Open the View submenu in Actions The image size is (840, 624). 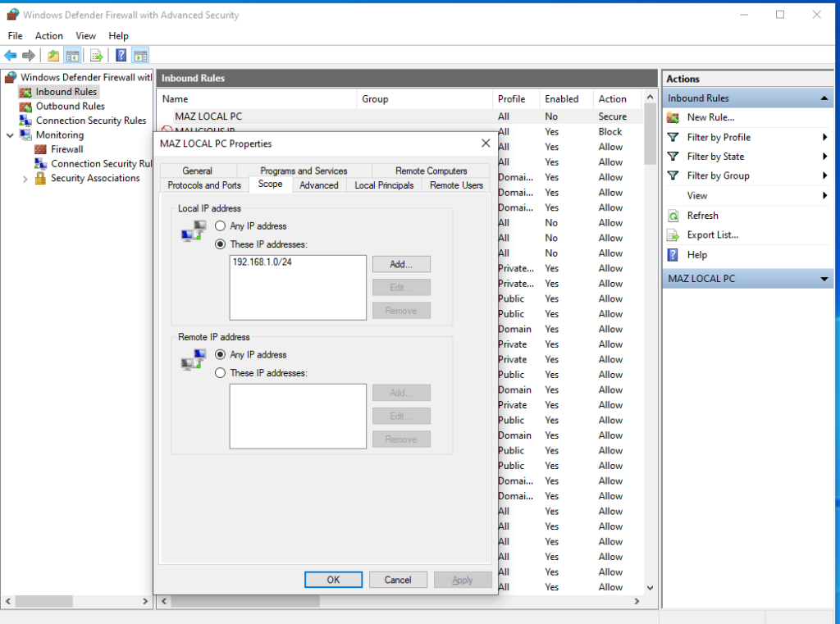coord(697,195)
